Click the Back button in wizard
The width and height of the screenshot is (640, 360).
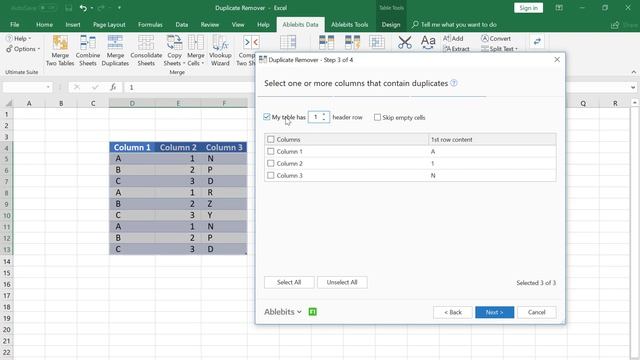[x=453, y=312]
